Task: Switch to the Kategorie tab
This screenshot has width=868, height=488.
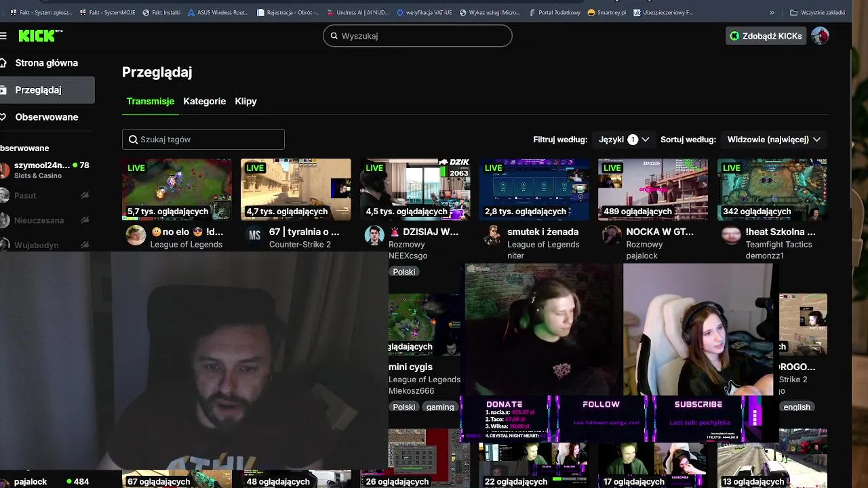Action: (204, 101)
